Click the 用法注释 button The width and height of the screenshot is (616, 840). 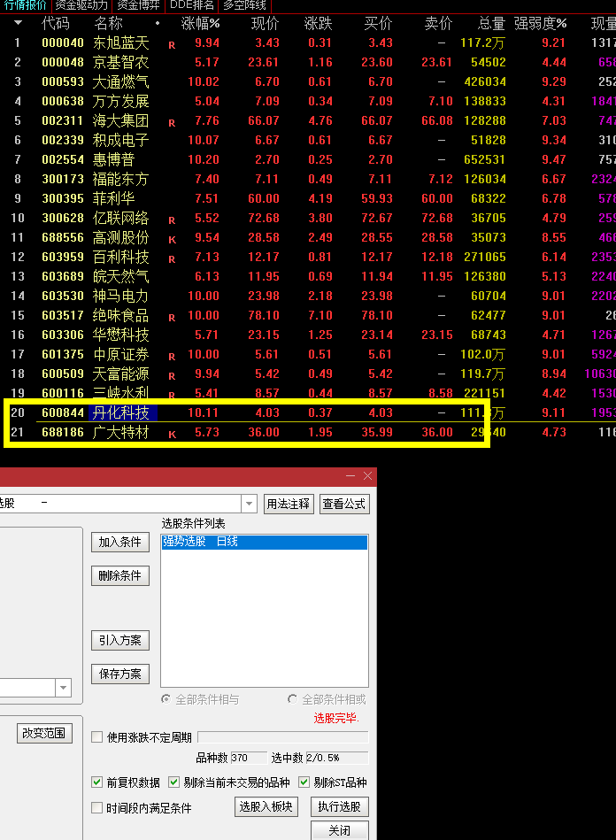tap(289, 505)
